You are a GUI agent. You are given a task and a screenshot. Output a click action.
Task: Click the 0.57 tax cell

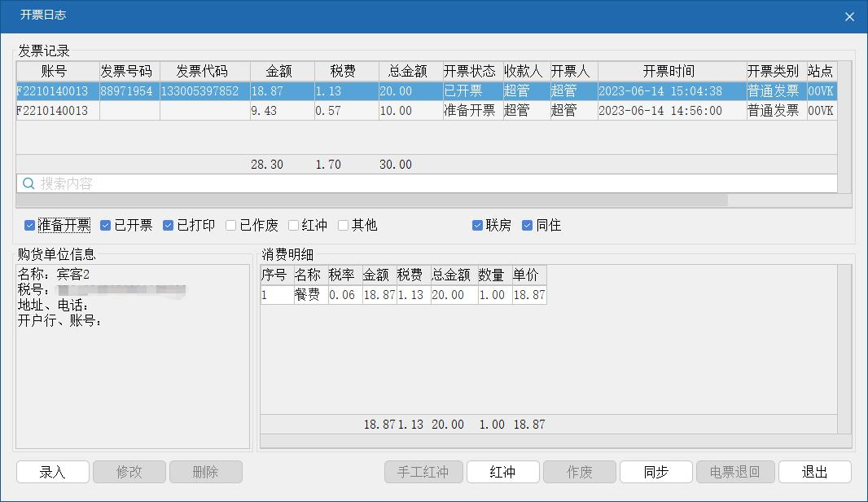pos(347,111)
